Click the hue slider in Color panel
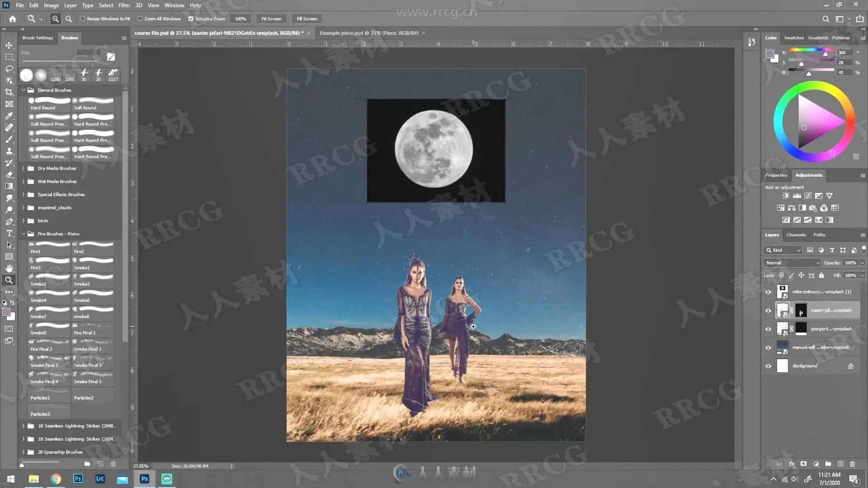The width and height of the screenshot is (868, 488). click(x=811, y=51)
